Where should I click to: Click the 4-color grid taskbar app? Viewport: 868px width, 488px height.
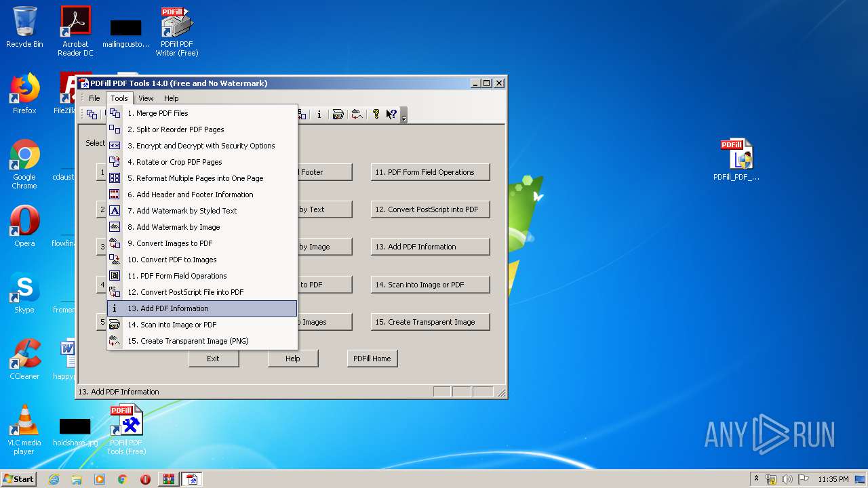(168, 479)
